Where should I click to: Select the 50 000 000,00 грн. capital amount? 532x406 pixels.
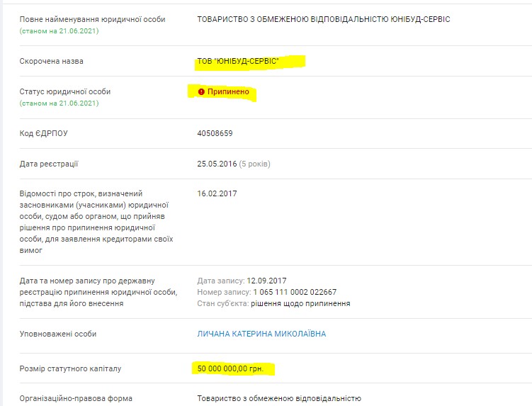[x=232, y=369]
